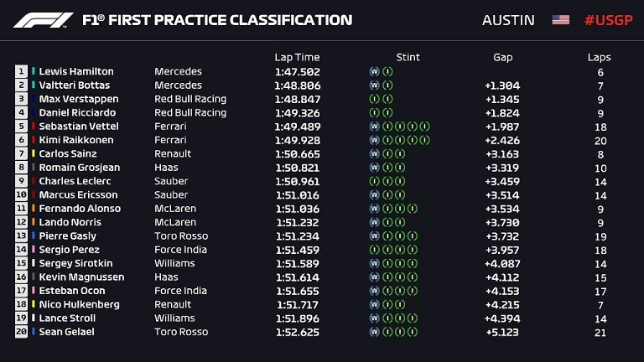Click the wet tyre icon in Gelael's row
Image resolution: width=644 pixels, height=362 pixels.
(x=374, y=332)
